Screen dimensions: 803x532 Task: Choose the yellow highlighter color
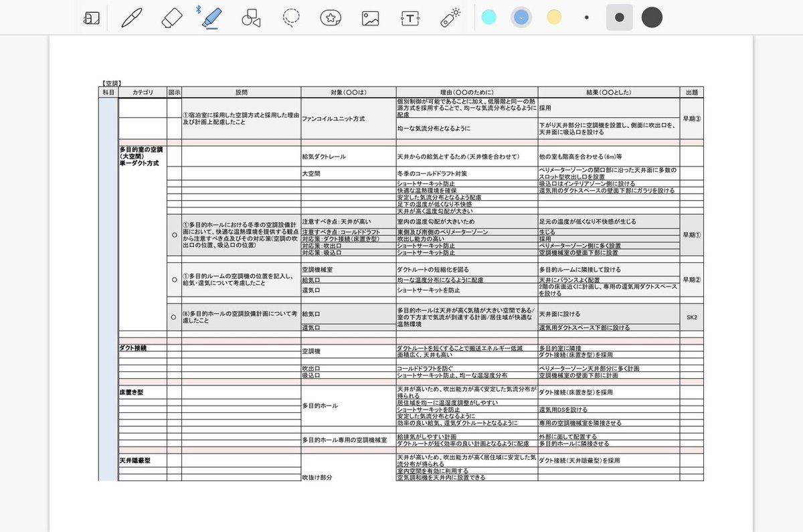pos(554,17)
